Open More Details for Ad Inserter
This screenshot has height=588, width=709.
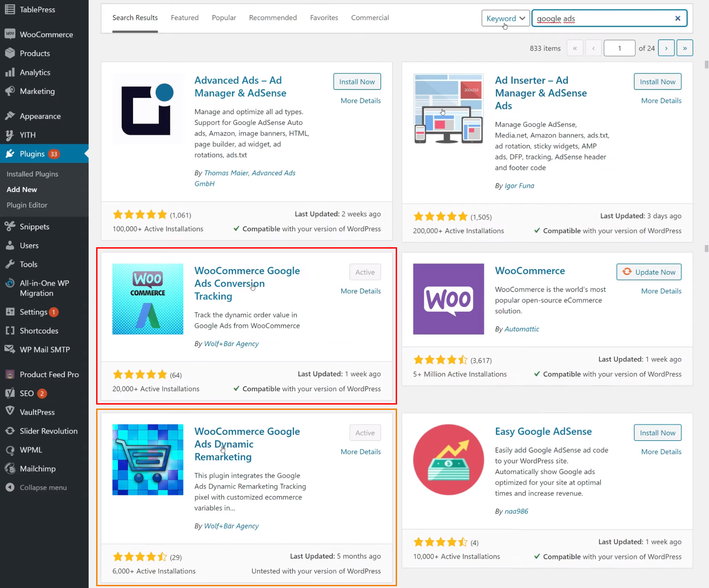661,101
